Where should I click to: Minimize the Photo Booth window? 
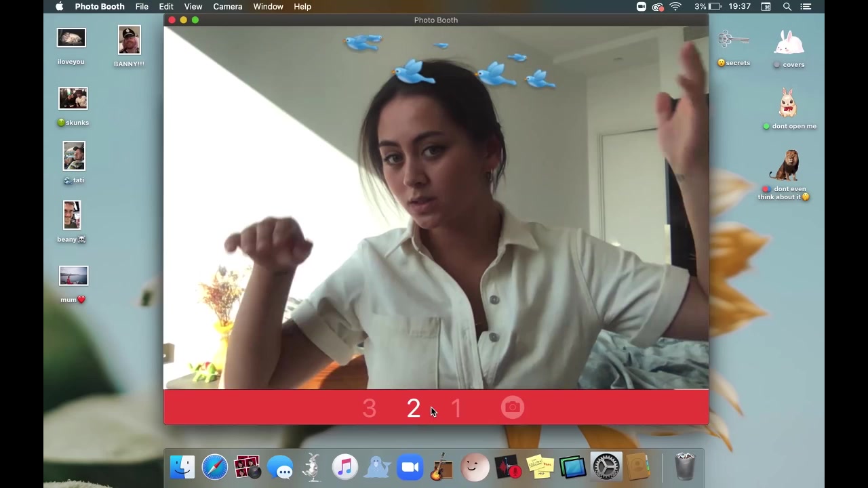pos(184,20)
